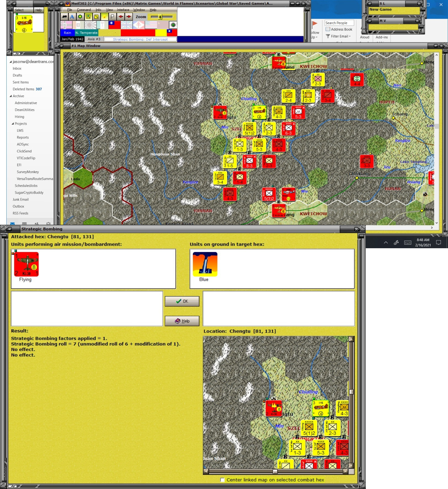Click main map scrollbar down arrow
This screenshot has width=448, height=489.
point(436,223)
